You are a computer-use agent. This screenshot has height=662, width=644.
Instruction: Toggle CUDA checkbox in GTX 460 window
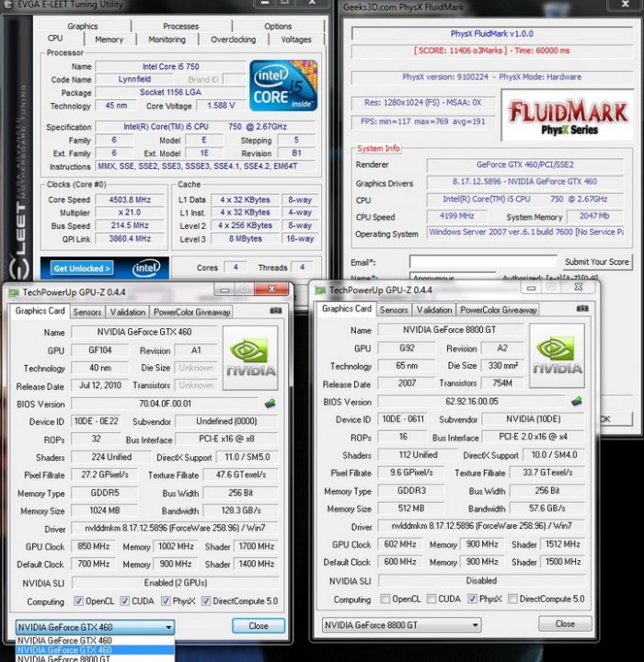pos(124,600)
